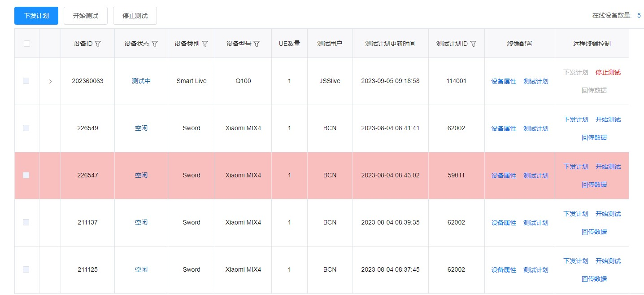Open the 设备型号 column filter icon
The width and height of the screenshot is (644, 295).
pos(257,44)
